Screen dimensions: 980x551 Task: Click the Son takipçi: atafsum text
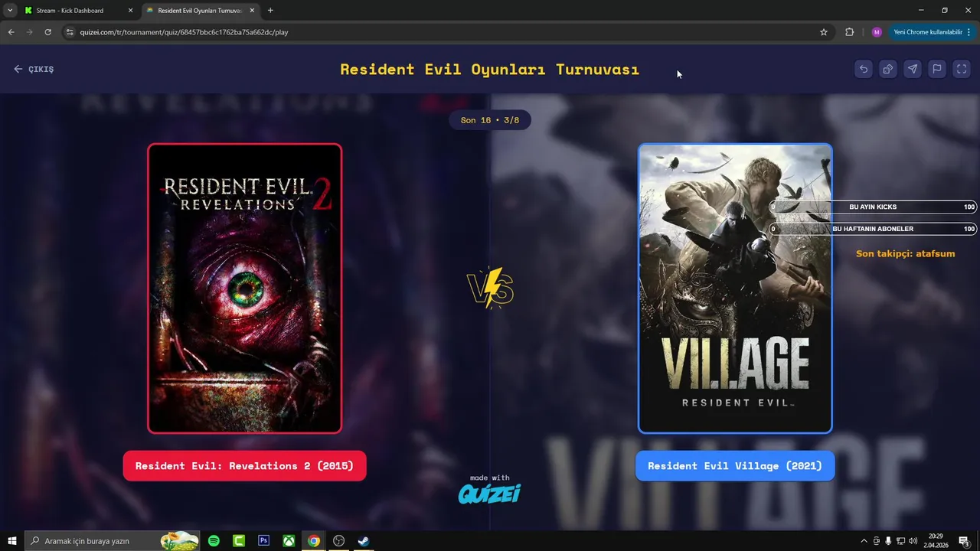click(905, 253)
